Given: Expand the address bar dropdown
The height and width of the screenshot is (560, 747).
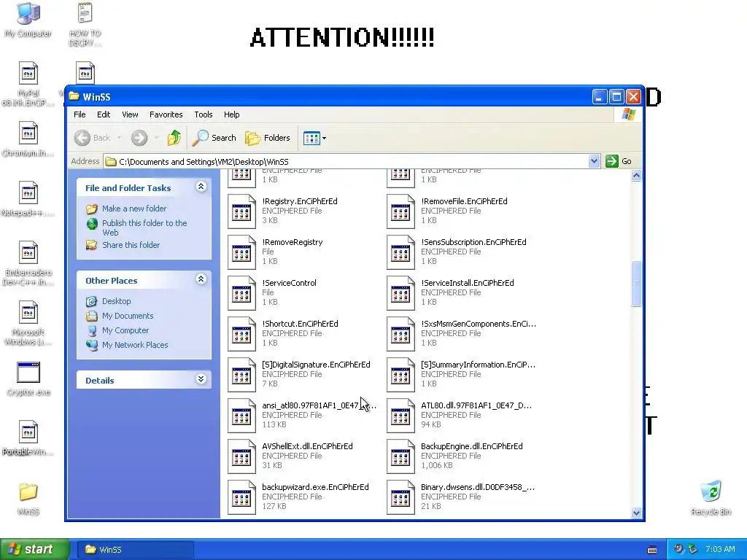Looking at the screenshot, I should [594, 161].
